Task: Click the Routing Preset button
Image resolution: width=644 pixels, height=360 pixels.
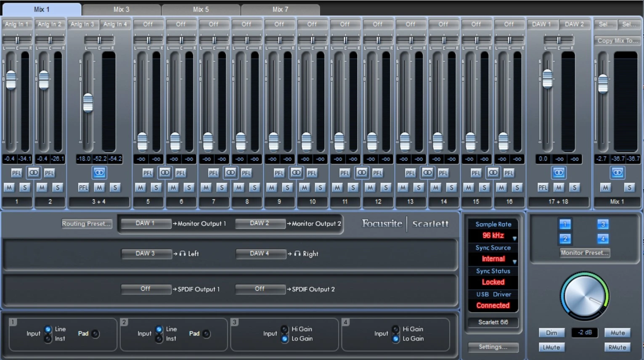Action: [86, 224]
